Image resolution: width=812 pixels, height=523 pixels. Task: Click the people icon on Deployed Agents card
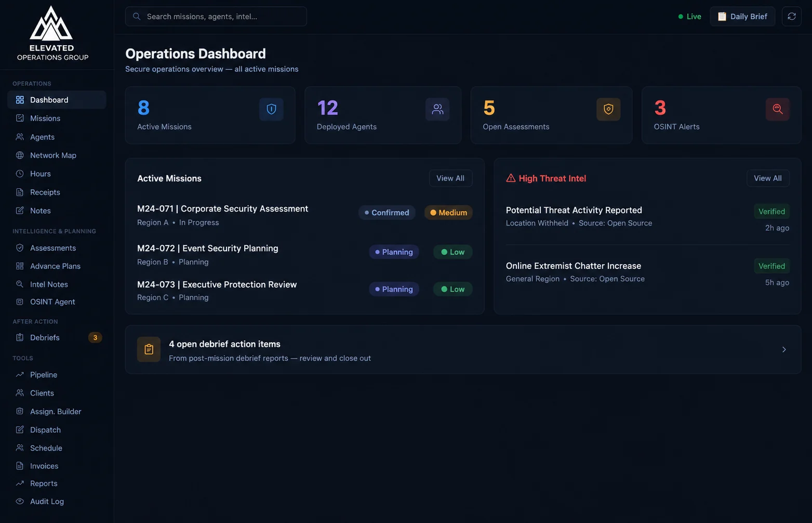coord(437,109)
